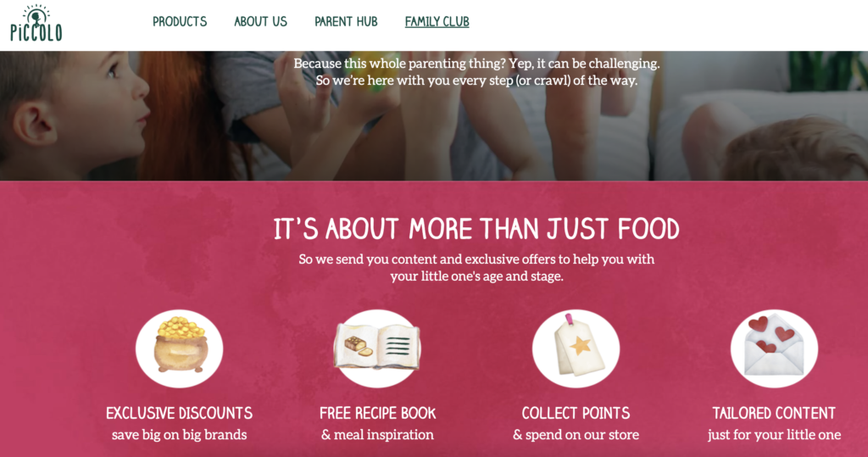Click 'save big on big brands' text

point(180,435)
